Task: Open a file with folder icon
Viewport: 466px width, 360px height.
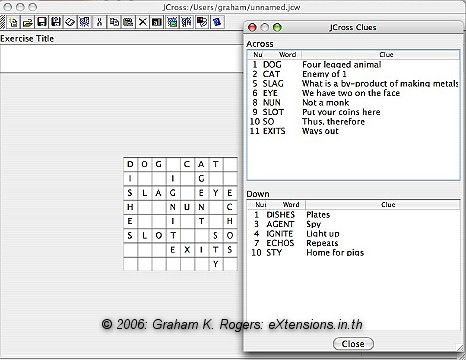Action: [x=28, y=22]
